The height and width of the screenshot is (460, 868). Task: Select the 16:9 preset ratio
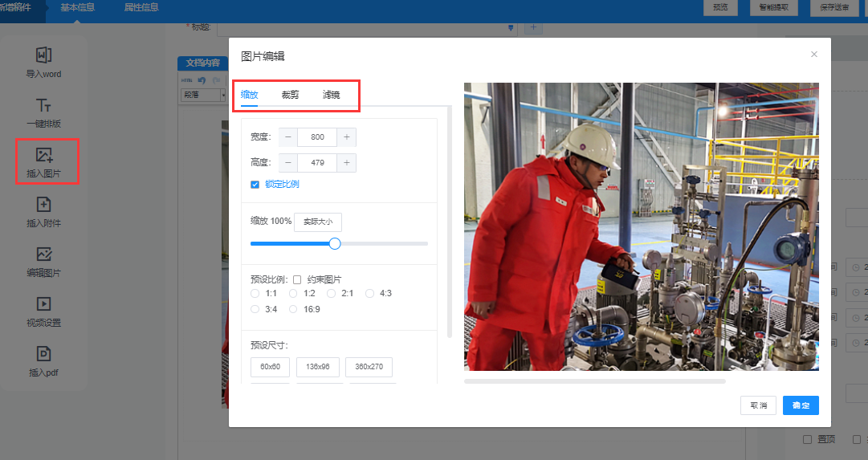point(294,309)
